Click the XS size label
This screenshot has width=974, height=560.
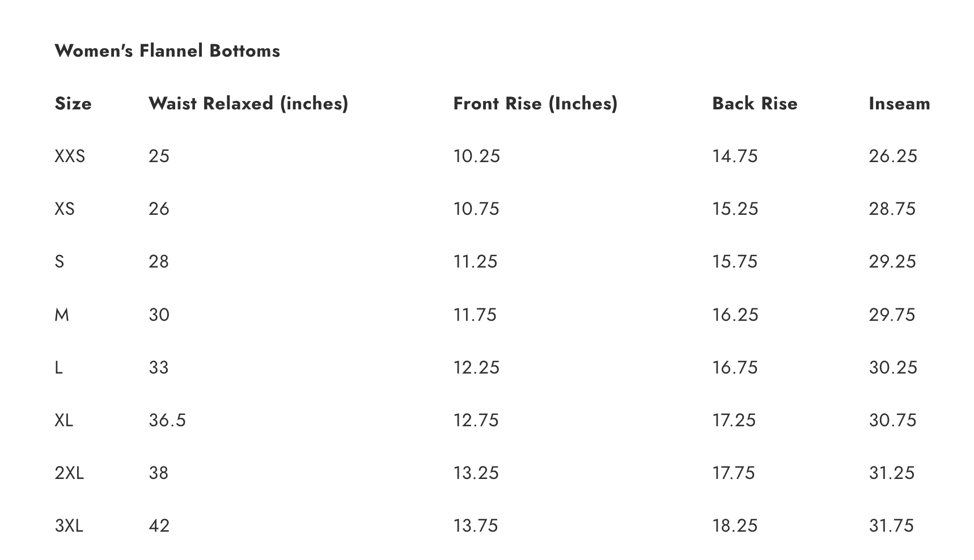pos(65,209)
